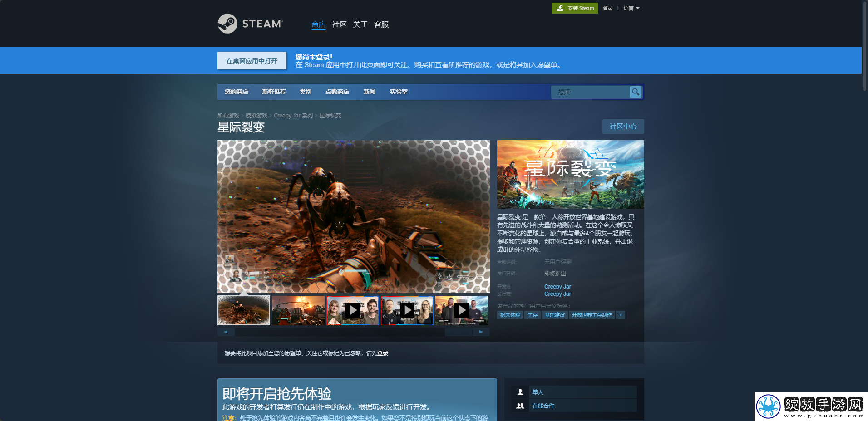Click the 在桌面应用中打开 button

pos(252,60)
